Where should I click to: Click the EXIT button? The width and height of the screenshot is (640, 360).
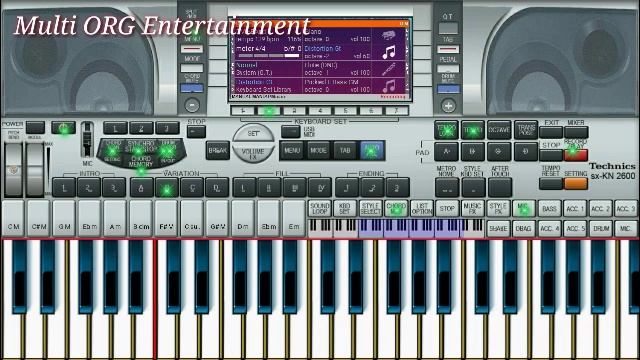[x=551, y=132]
